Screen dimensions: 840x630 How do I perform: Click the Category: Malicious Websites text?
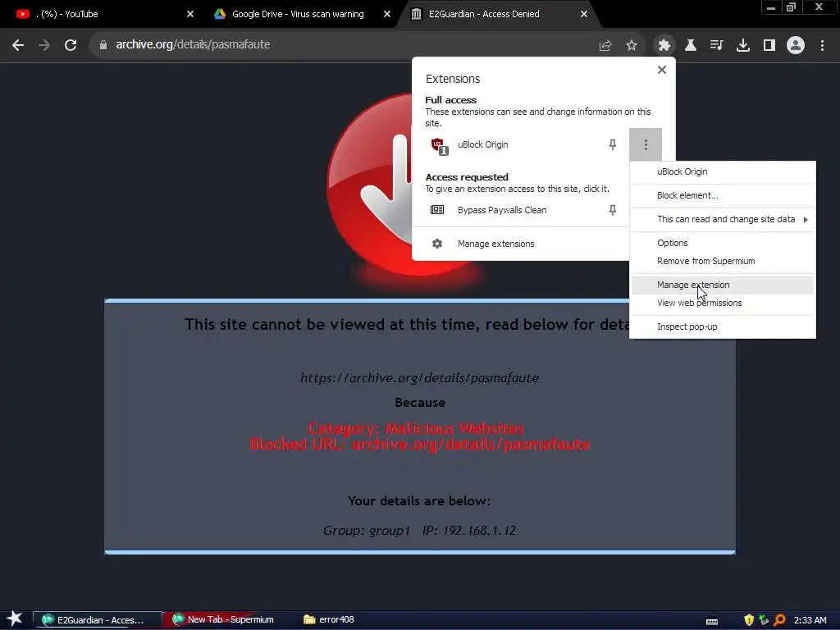416,428
